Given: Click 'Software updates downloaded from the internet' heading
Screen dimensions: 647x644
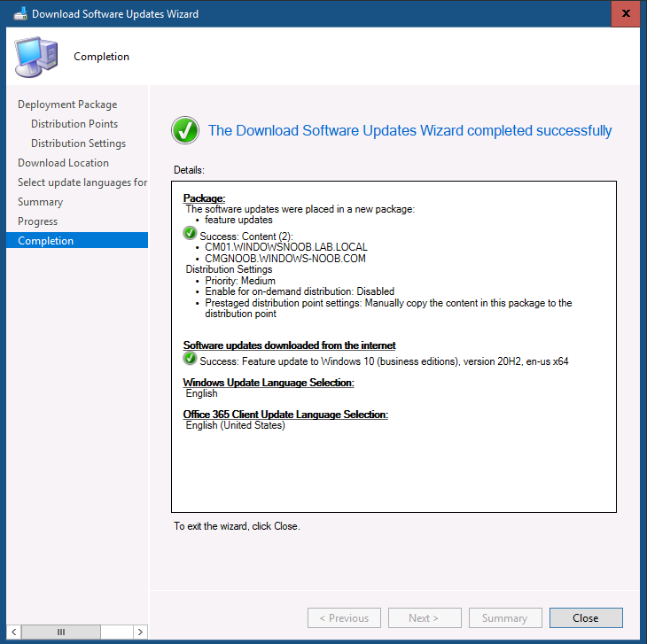Looking at the screenshot, I should point(289,345).
